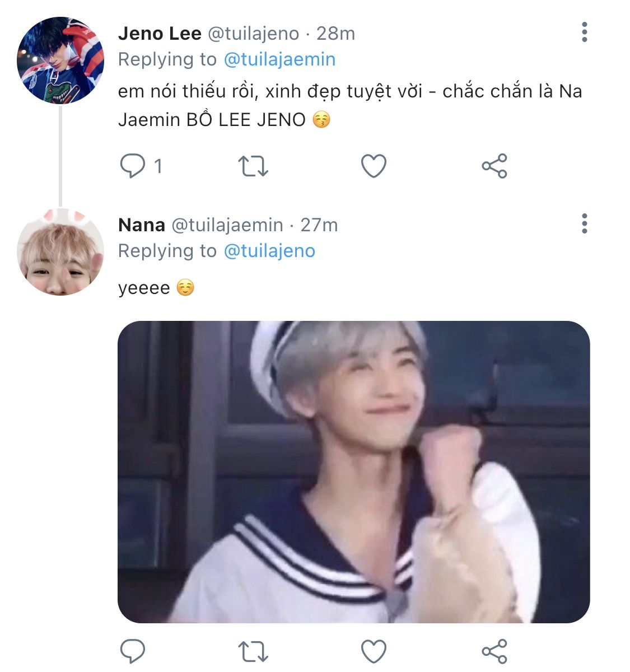Open Jeno Lee's profile picture

60,60
